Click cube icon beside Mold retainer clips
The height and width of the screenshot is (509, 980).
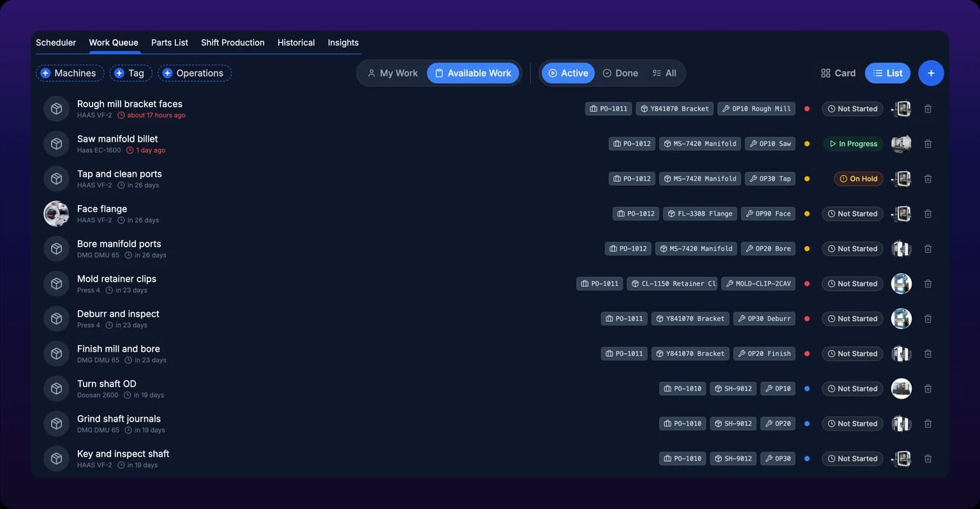(56, 284)
